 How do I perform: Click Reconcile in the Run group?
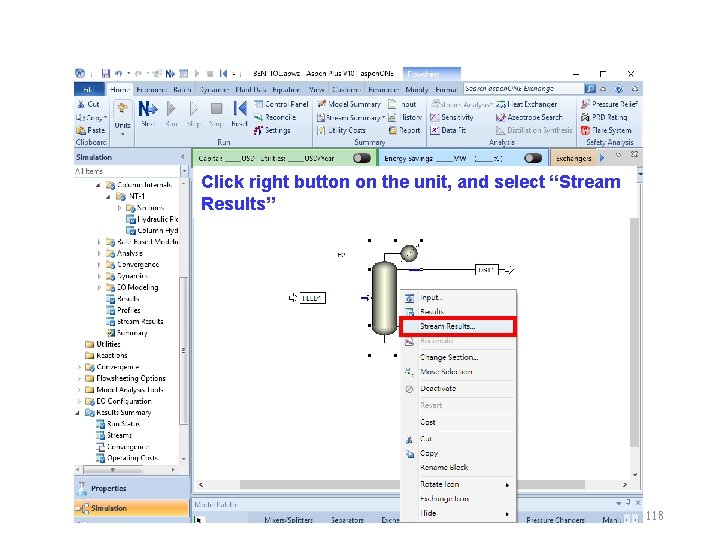(x=275, y=117)
